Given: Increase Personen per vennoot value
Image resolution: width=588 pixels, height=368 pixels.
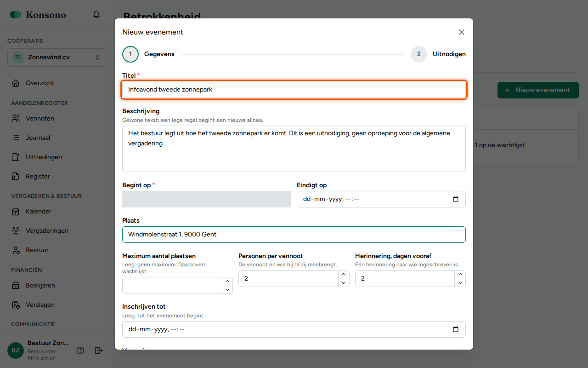Looking at the screenshot, I should 344,275.
